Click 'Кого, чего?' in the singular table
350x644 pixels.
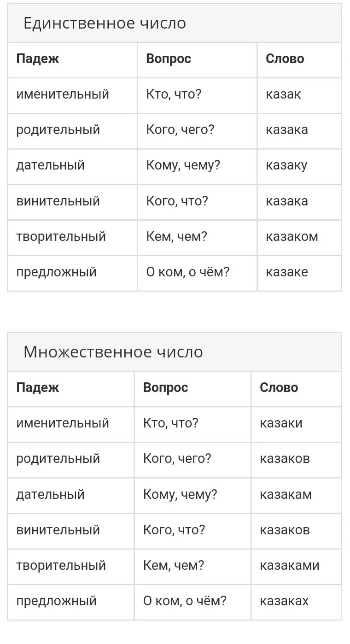181,130
